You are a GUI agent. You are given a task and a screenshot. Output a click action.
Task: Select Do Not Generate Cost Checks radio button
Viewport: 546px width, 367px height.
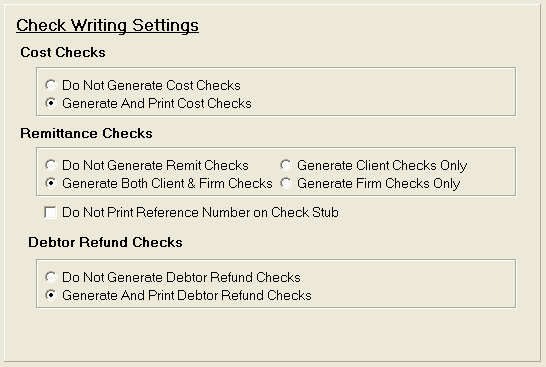(51, 85)
